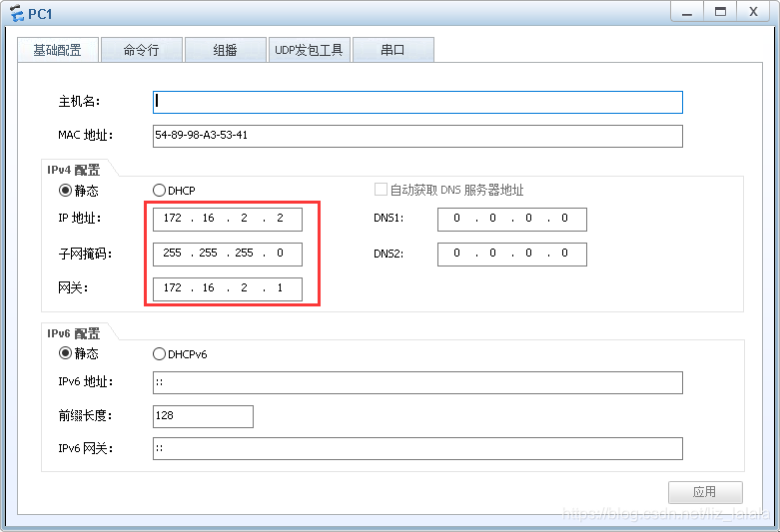Switch to the 基础配置 tab
The height and width of the screenshot is (532, 780).
click(58, 50)
